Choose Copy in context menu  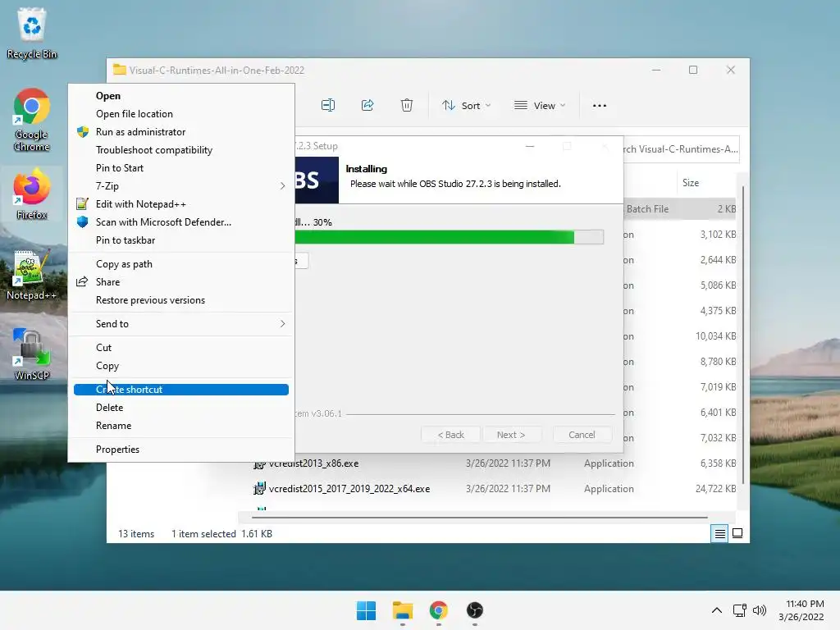181,366
